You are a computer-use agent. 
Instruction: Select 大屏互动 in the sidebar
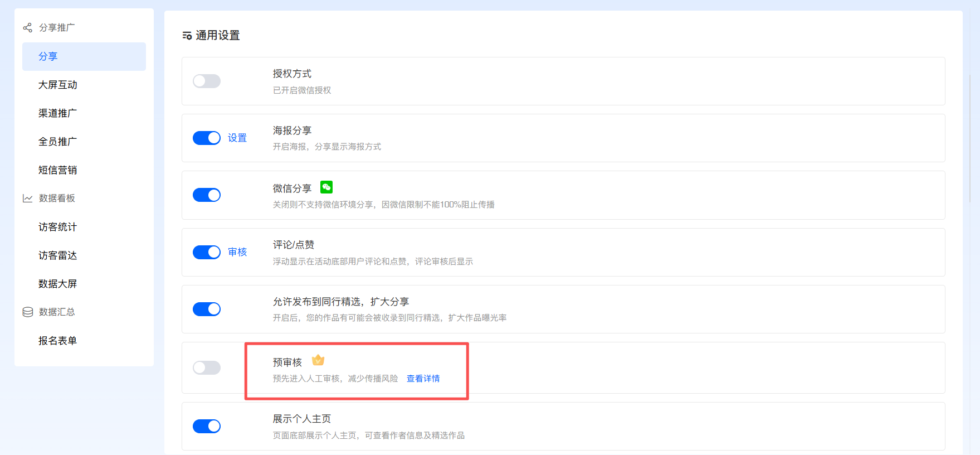click(58, 85)
